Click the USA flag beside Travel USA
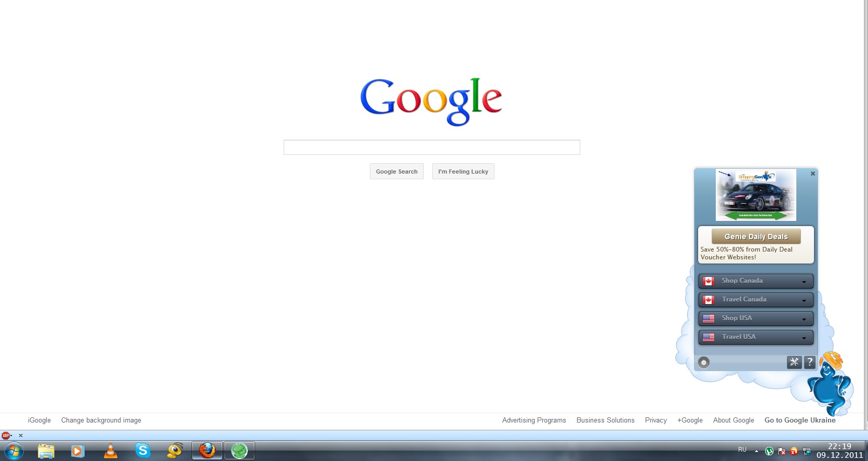Screen dimensions: 868x461 pos(709,337)
